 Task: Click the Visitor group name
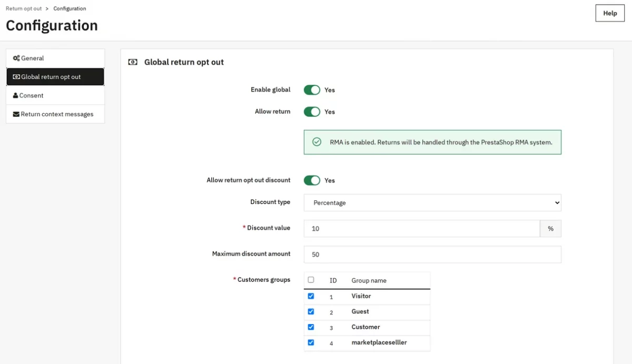[361, 296]
